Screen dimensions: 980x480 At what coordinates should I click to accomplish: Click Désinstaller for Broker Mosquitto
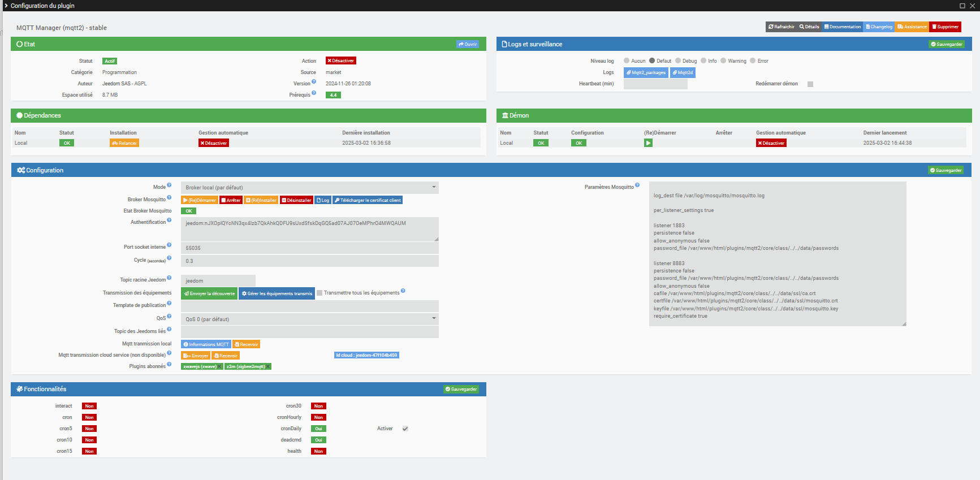pos(296,200)
